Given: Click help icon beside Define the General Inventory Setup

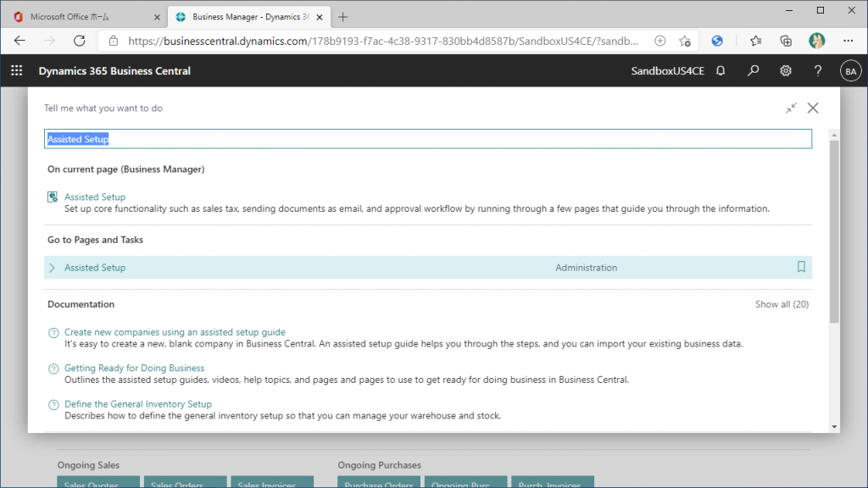Looking at the screenshot, I should pos(53,404).
